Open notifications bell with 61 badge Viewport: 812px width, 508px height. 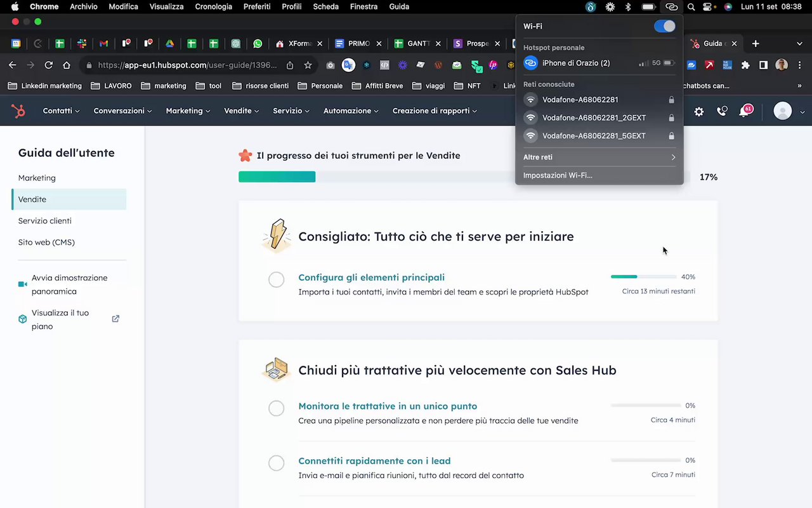745,111
